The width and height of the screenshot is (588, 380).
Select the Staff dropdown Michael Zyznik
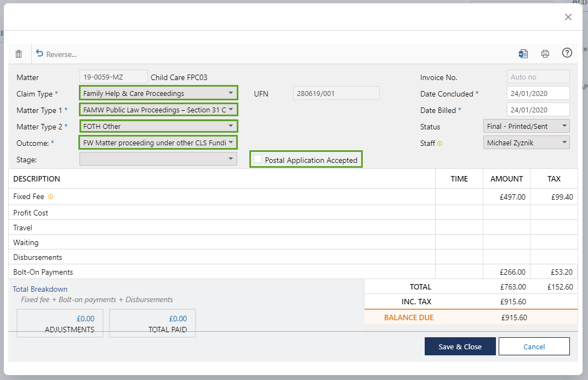click(527, 143)
